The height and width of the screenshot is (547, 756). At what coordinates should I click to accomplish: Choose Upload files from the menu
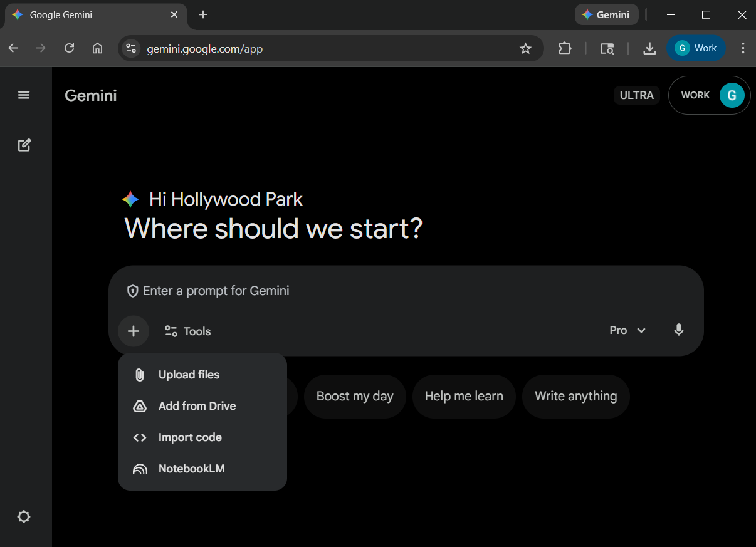coord(202,375)
